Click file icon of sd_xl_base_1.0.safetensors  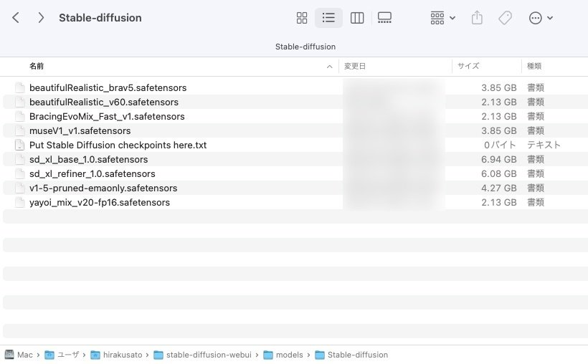pyautogui.click(x=20, y=159)
